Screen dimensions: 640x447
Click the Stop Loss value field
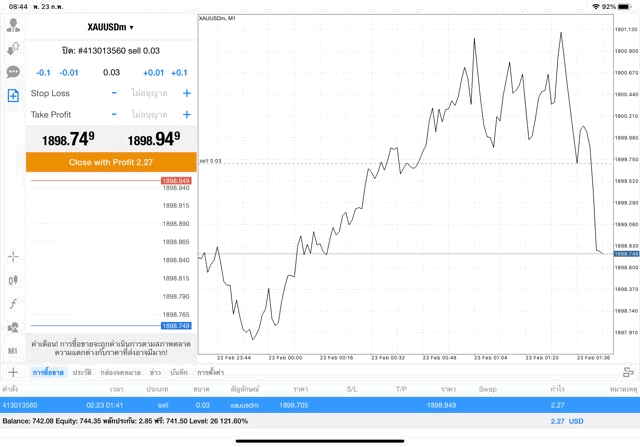150,93
